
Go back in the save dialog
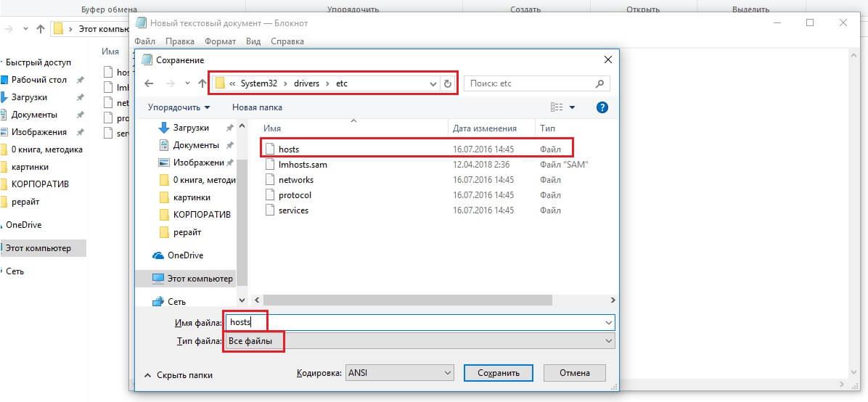pos(149,83)
